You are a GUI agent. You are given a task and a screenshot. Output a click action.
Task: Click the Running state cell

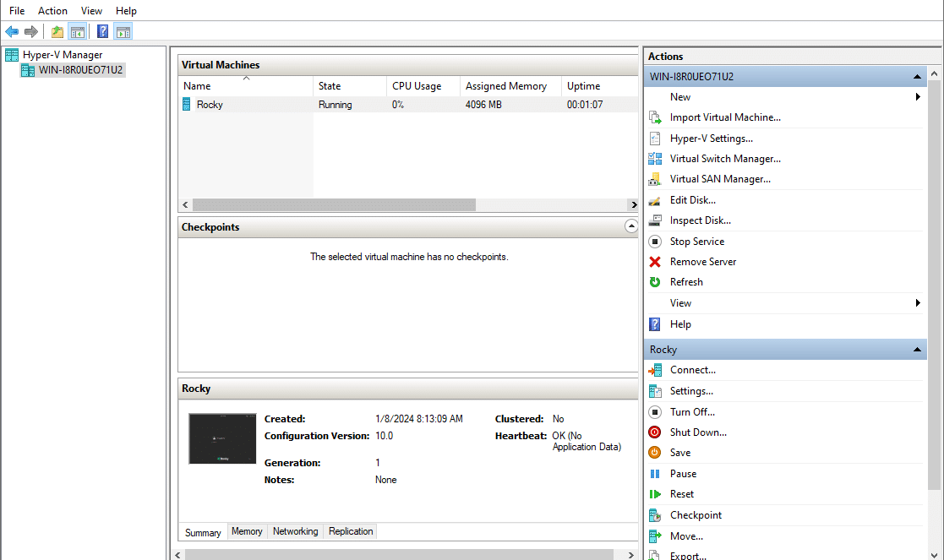(336, 105)
